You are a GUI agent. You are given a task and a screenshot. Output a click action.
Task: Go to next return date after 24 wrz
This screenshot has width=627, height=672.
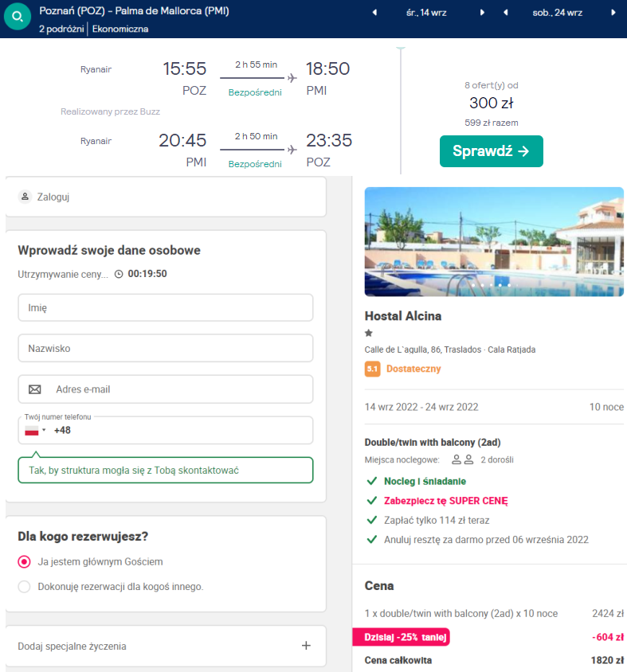coord(613,13)
